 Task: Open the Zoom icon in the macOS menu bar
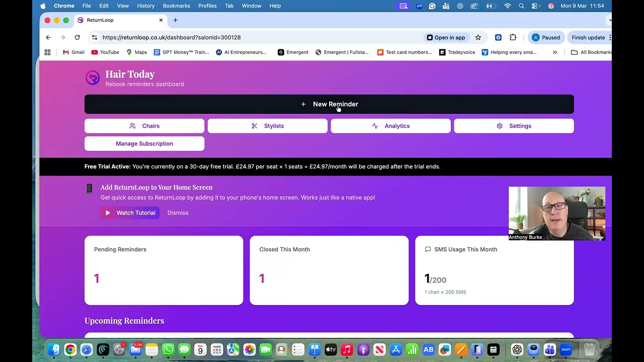(419, 6)
